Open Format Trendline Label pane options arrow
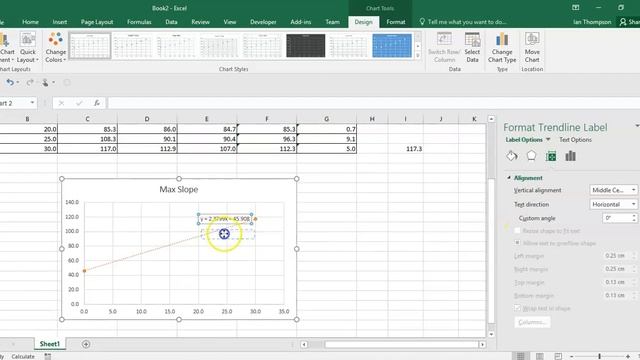 coord(637,126)
